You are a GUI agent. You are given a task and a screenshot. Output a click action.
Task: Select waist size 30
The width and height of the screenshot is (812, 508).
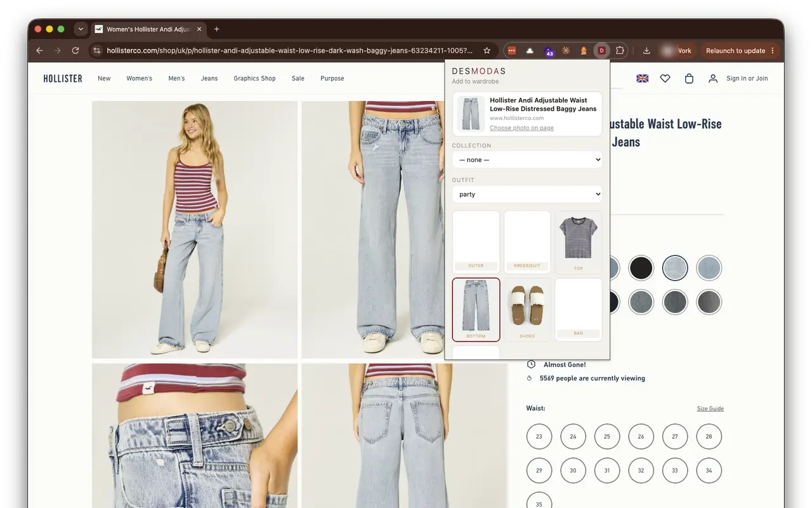click(573, 471)
